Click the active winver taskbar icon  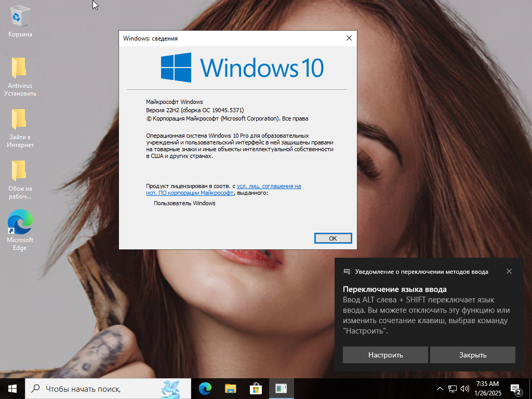pyautogui.click(x=281, y=389)
